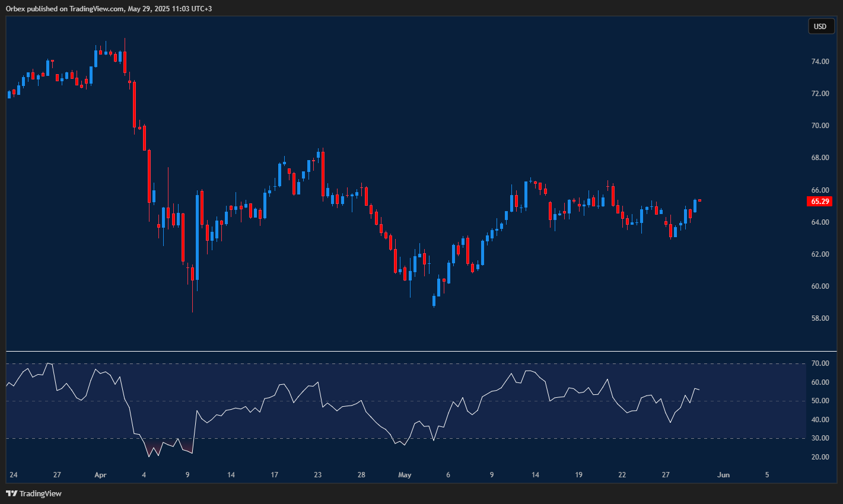Click the 58.00 price axis label
The image size is (843, 504).
pyautogui.click(x=820, y=318)
